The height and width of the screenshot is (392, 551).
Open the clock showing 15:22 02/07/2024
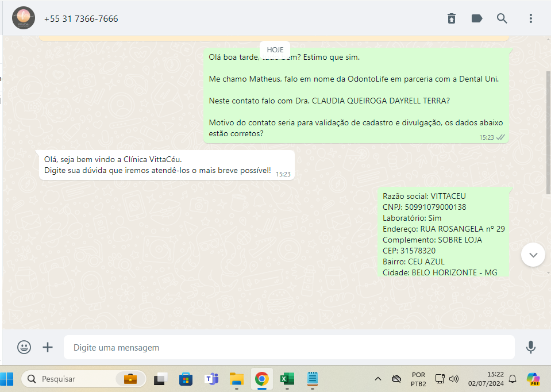point(486,379)
